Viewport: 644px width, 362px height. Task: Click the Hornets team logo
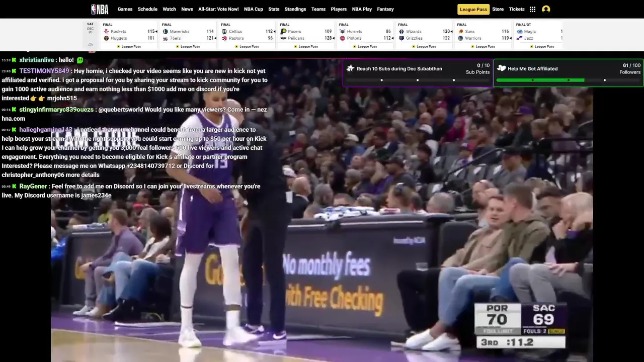pyautogui.click(x=343, y=31)
